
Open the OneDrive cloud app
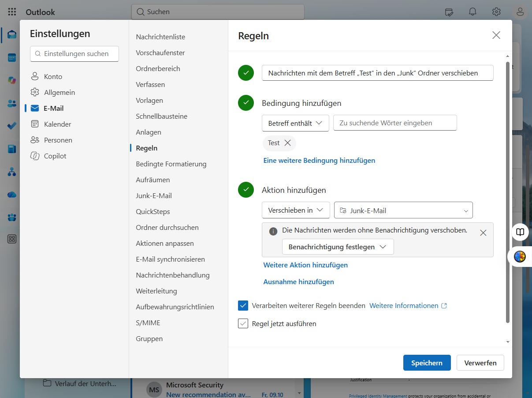click(x=12, y=194)
